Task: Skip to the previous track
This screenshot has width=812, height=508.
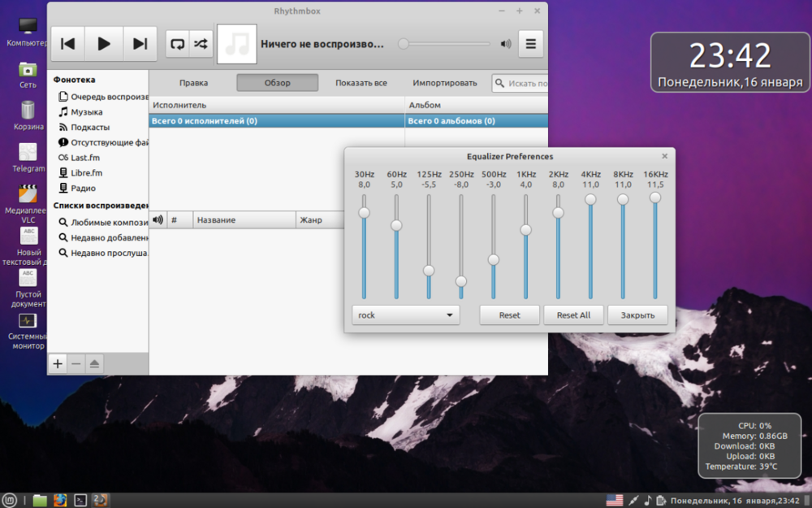Action: coord(68,44)
